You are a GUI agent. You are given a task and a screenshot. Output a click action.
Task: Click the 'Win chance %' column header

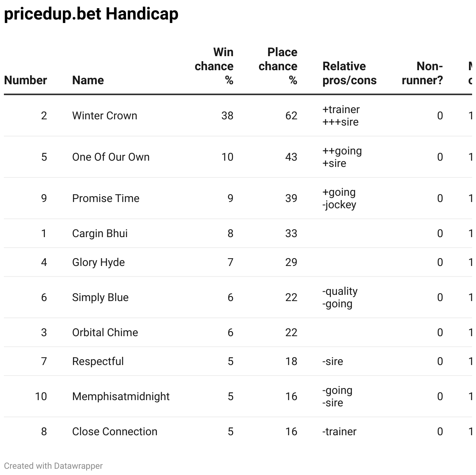214,66
